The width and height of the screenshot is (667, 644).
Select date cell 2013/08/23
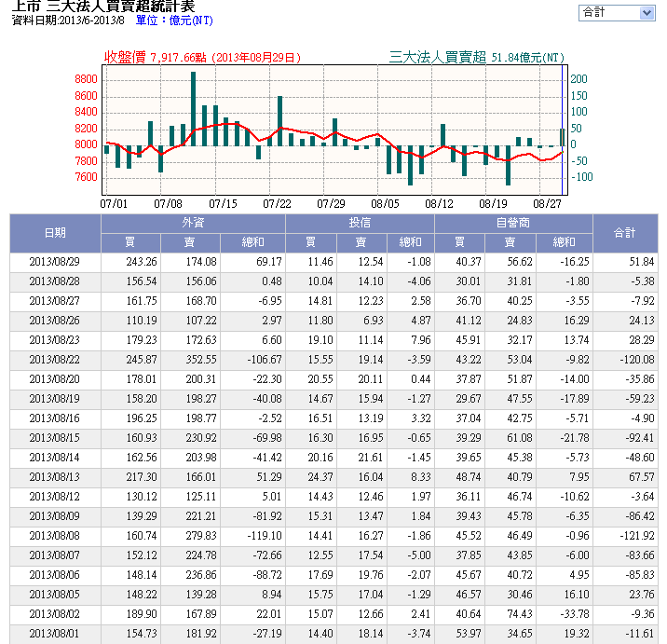[x=54, y=340]
